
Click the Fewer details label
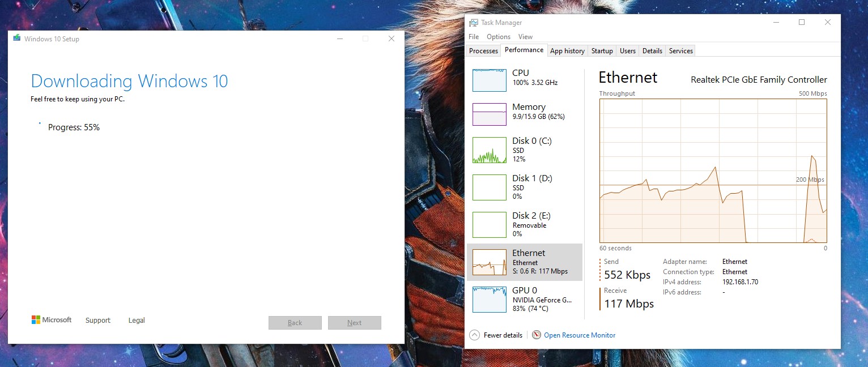(503, 335)
